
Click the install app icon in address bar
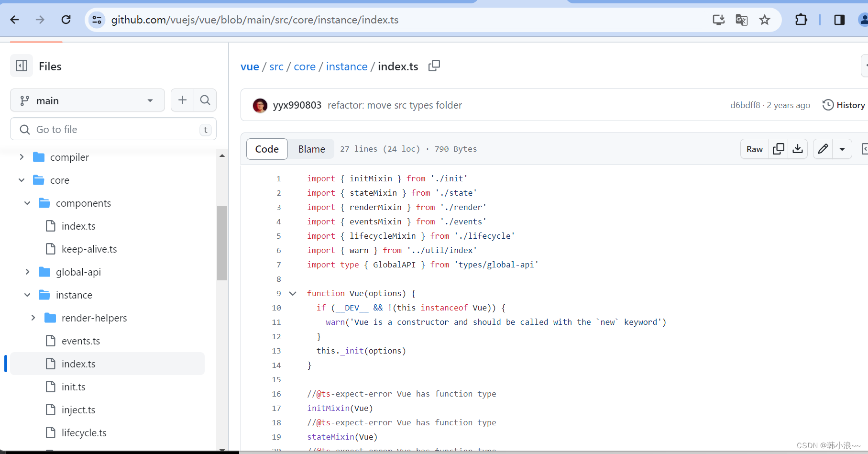718,20
